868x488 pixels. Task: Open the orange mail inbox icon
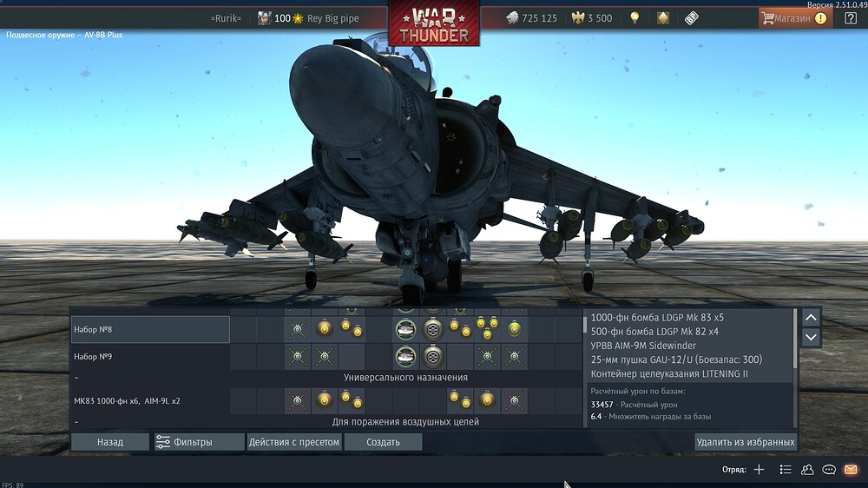click(x=851, y=469)
